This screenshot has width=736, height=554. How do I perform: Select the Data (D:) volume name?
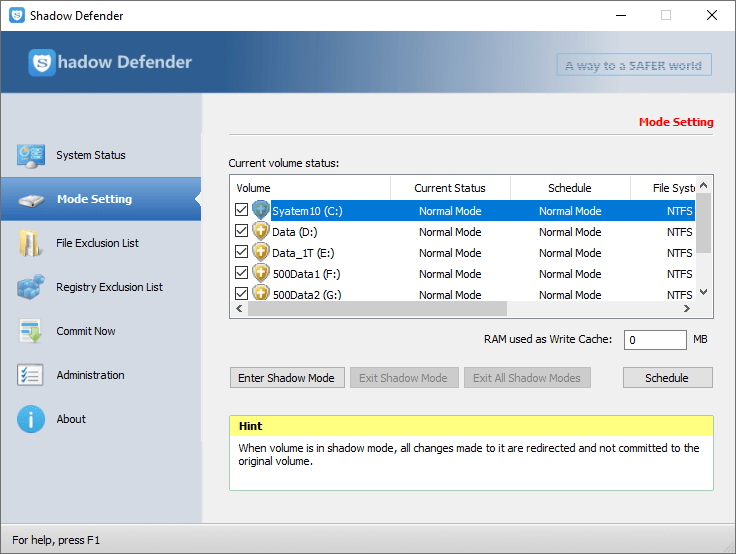pos(295,232)
